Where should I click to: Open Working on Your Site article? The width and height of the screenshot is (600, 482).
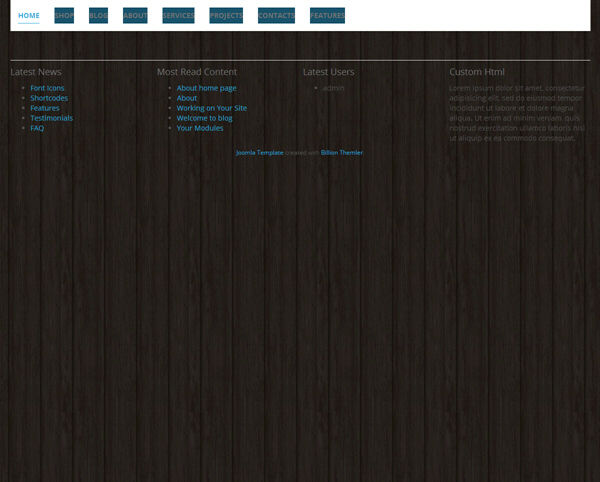click(x=211, y=108)
